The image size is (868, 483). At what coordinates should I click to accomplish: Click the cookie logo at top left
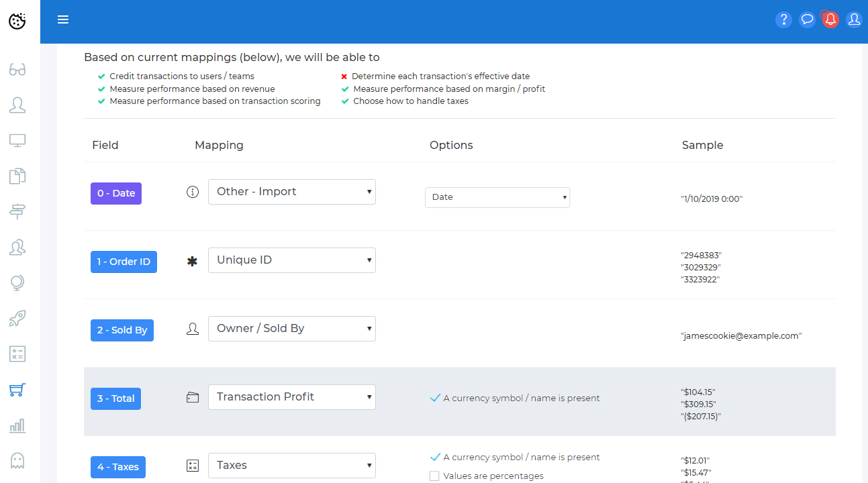tap(17, 21)
